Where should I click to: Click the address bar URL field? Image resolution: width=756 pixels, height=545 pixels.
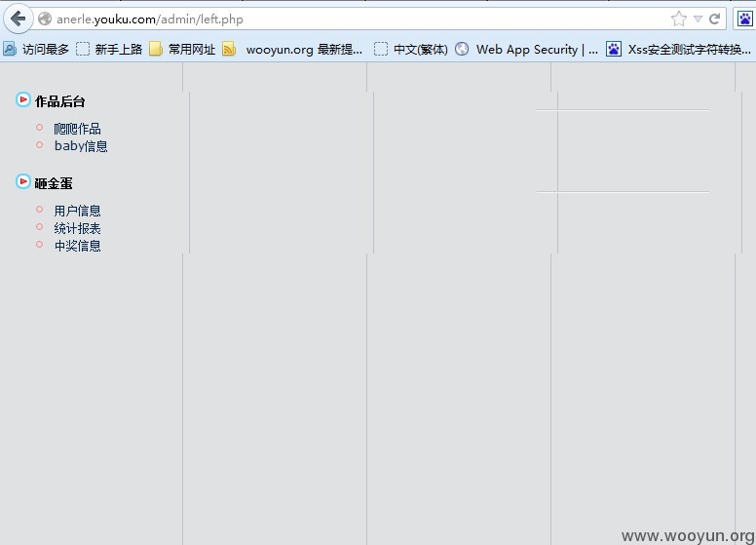(x=357, y=19)
